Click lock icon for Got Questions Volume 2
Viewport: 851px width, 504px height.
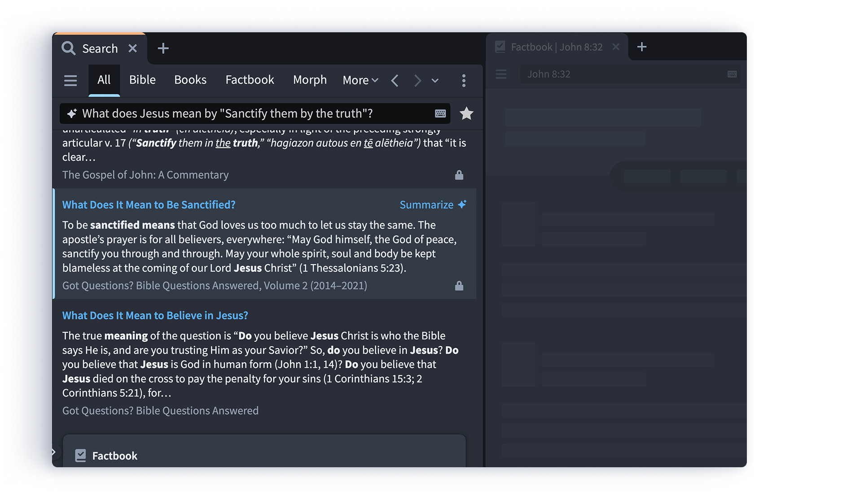pyautogui.click(x=459, y=286)
